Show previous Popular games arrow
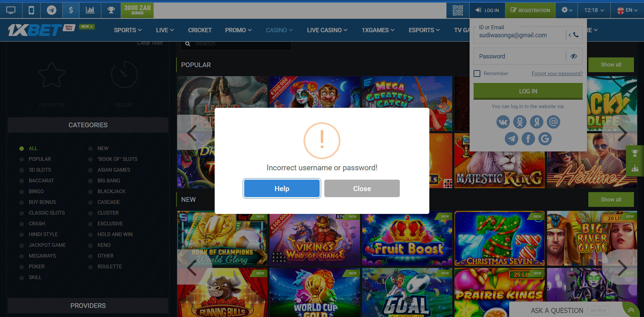644x317 pixels. click(192, 133)
